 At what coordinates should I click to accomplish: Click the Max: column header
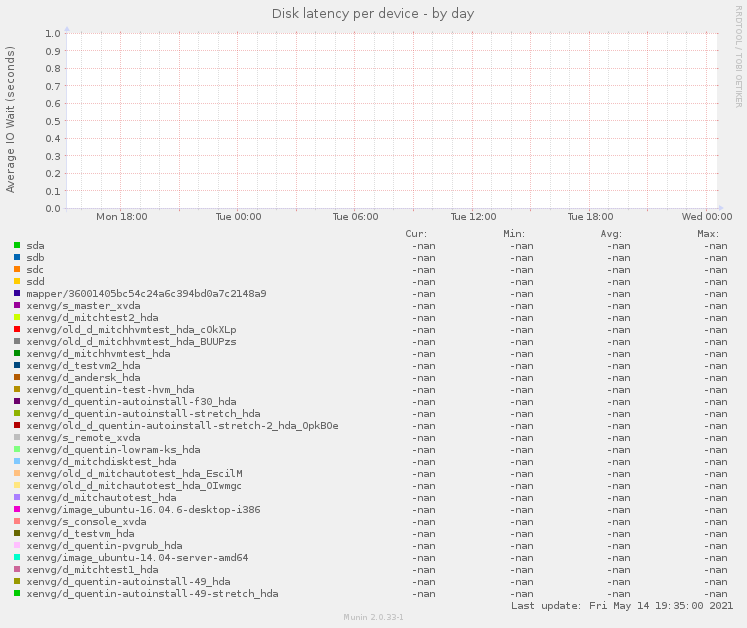pyautogui.click(x=708, y=233)
